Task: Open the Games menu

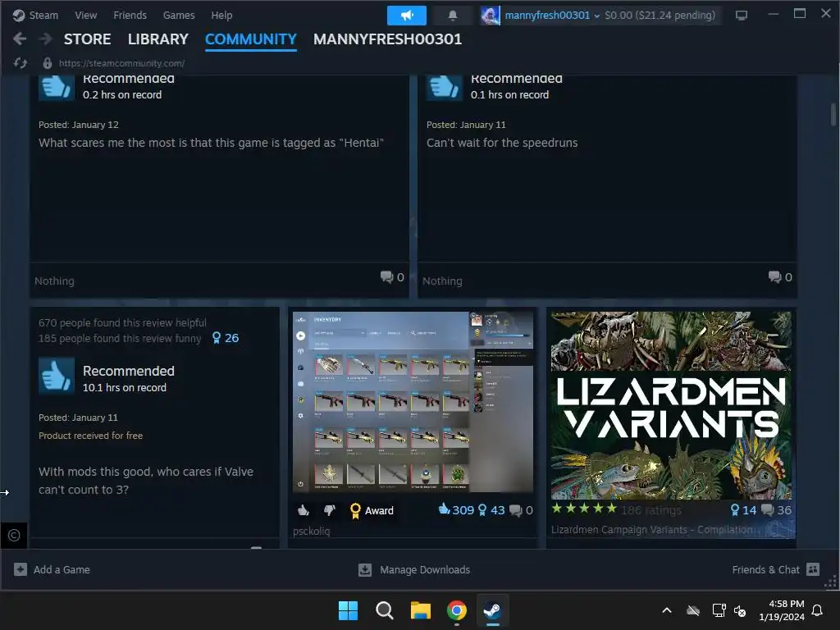Action: [x=179, y=15]
